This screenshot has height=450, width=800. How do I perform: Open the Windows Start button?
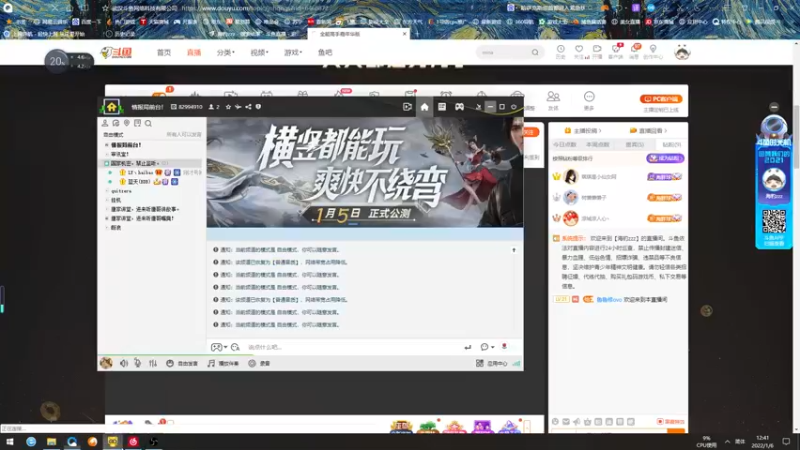(10, 441)
